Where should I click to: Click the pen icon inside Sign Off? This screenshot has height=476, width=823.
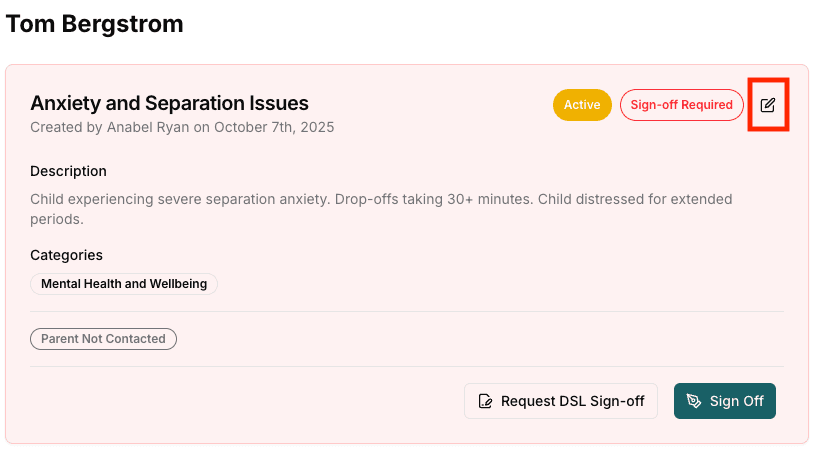[x=694, y=401]
